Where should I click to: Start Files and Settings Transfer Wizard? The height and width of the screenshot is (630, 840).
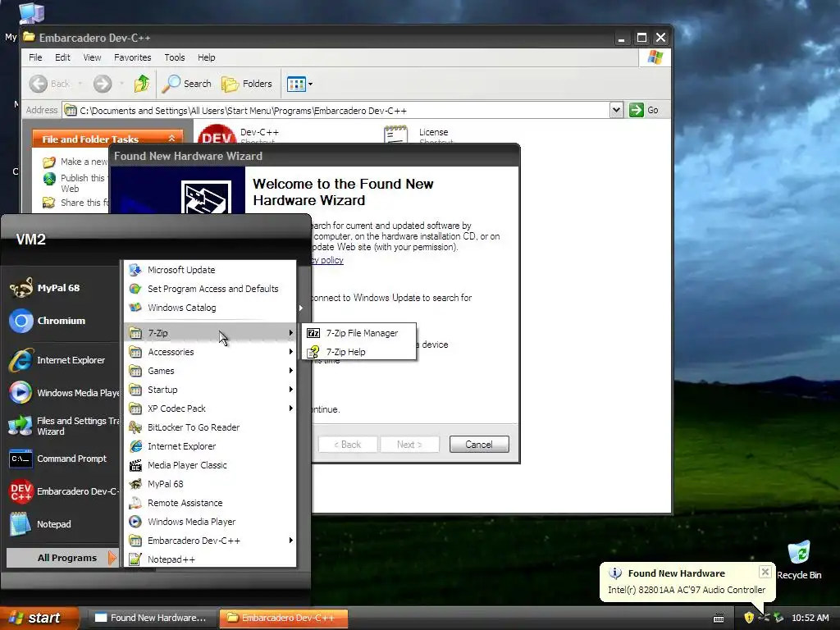coord(64,426)
